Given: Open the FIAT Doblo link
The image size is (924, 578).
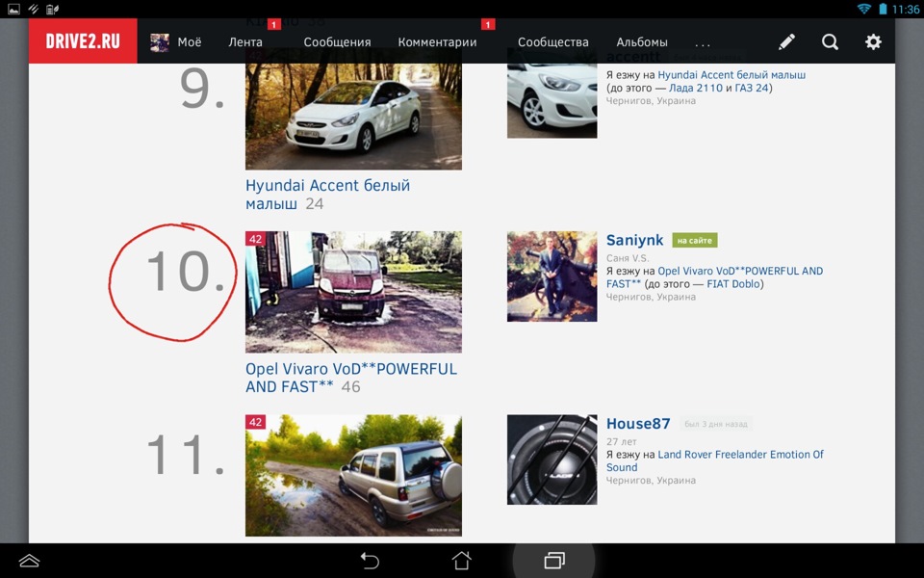Looking at the screenshot, I should [733, 283].
